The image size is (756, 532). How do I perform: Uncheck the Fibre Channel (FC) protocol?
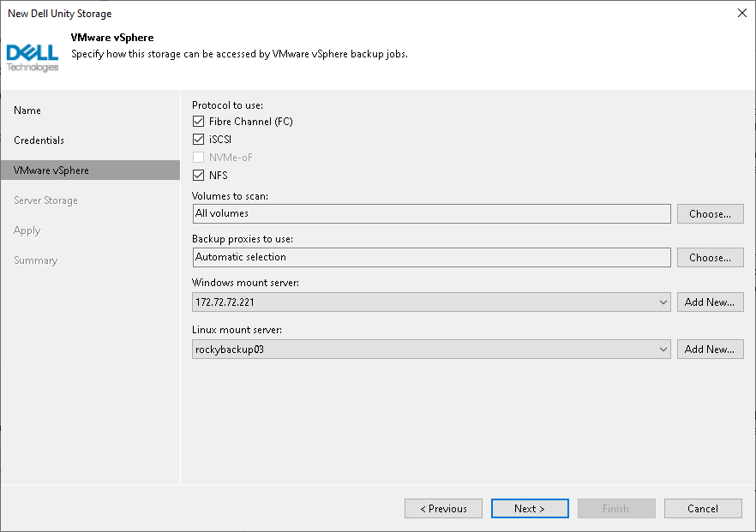198,122
